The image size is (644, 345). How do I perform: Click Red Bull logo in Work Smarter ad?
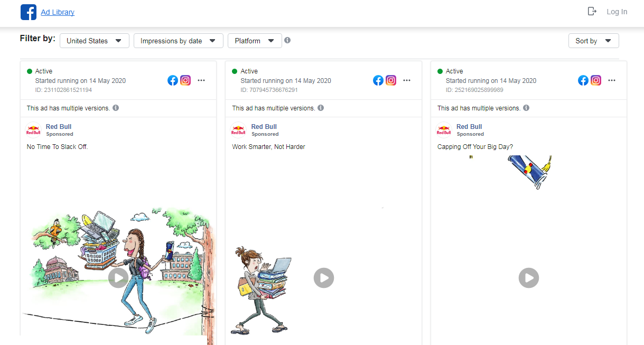[238, 130]
